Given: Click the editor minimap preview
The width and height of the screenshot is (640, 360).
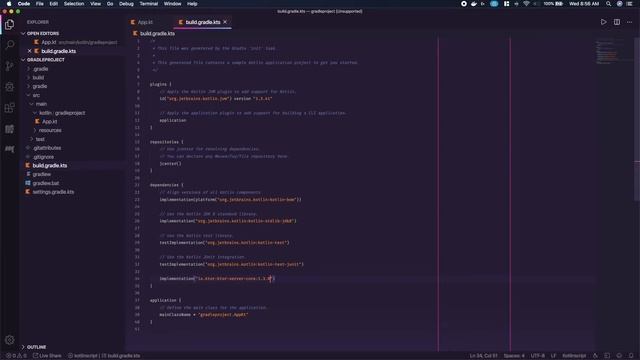Looking at the screenshot, I should tap(610, 52).
